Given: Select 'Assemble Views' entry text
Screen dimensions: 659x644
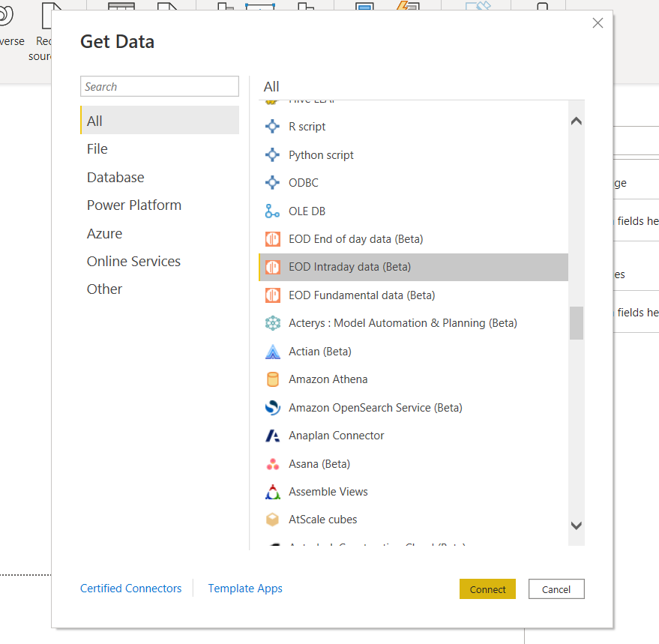Looking at the screenshot, I should [x=328, y=491].
